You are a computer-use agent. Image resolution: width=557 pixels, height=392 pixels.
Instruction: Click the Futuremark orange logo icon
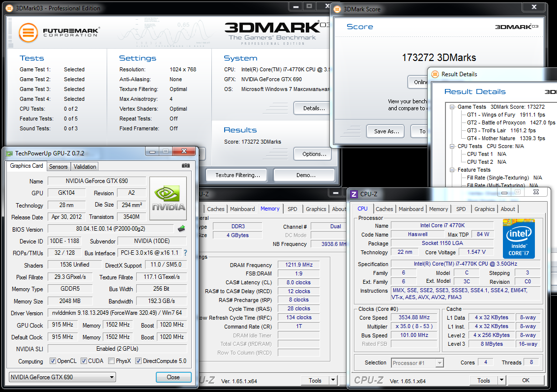[x=29, y=32]
